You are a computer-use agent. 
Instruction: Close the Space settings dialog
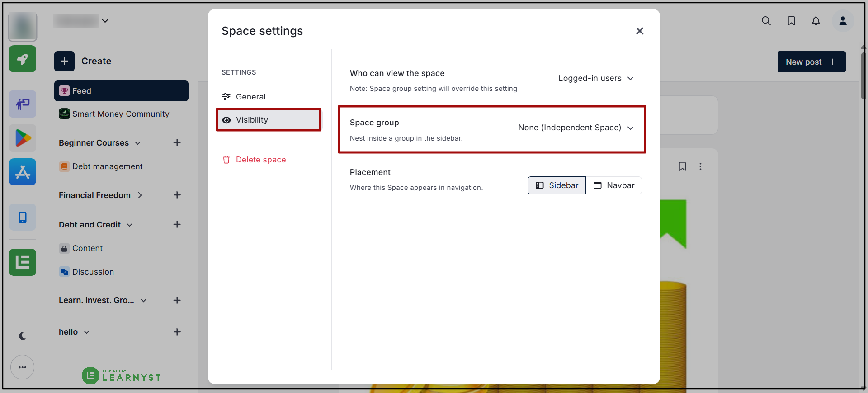point(640,31)
